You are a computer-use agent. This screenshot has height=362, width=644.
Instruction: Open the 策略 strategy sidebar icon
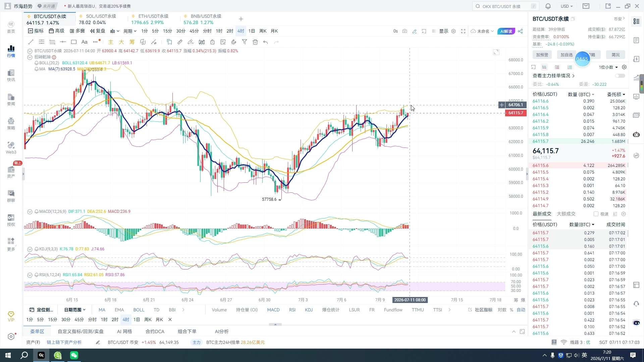click(x=11, y=124)
